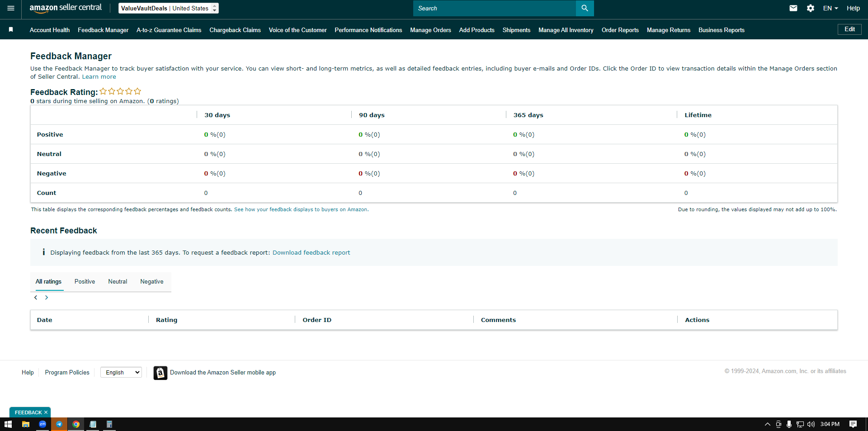Click the info icon in Recent Feedback banner

point(44,252)
